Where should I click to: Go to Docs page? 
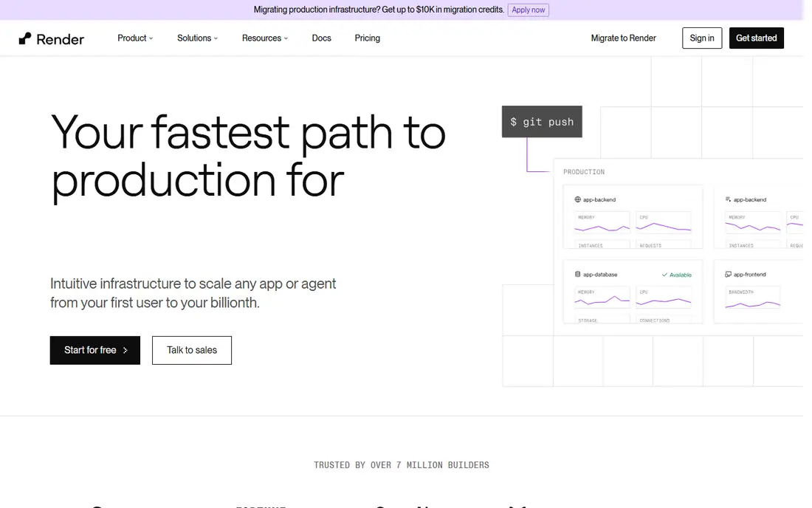click(321, 38)
